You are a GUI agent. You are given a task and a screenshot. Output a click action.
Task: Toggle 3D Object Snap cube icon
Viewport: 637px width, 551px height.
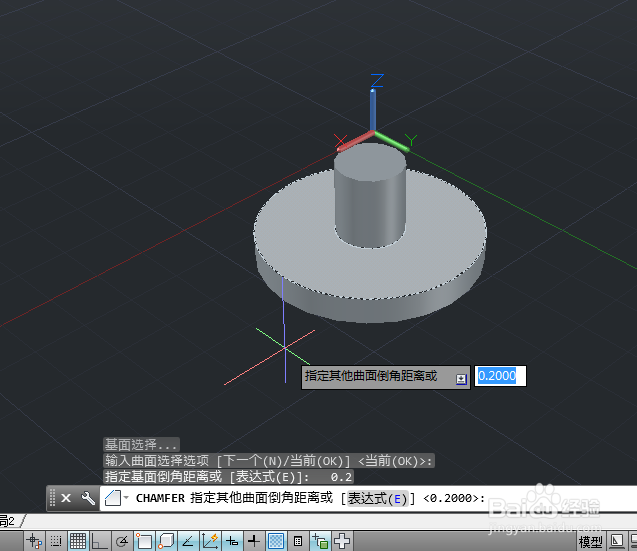(166, 541)
